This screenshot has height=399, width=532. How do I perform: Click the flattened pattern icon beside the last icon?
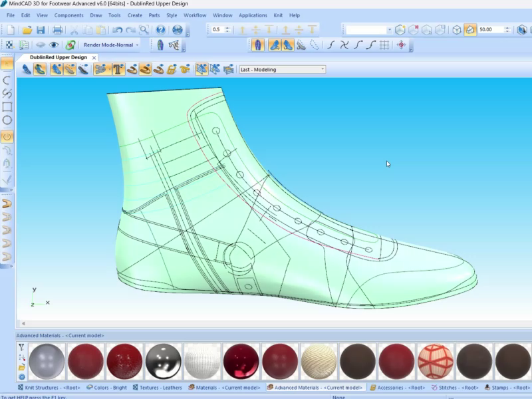[174, 45]
